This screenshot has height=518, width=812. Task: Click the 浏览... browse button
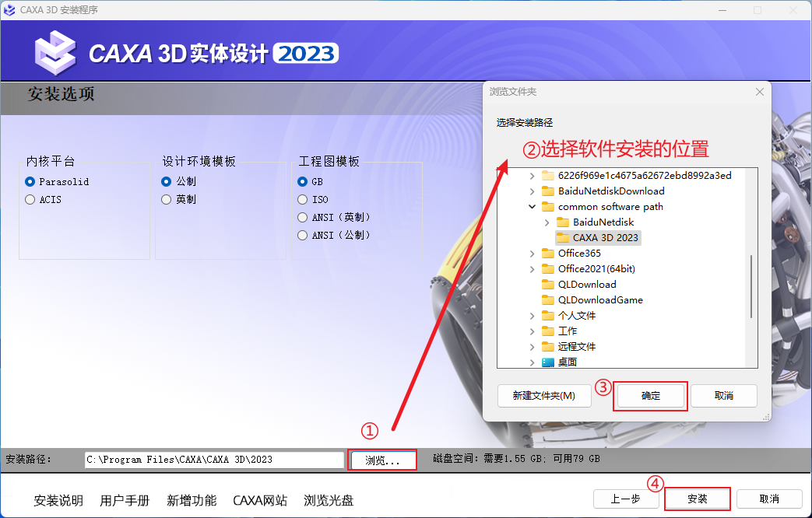pyautogui.click(x=383, y=460)
